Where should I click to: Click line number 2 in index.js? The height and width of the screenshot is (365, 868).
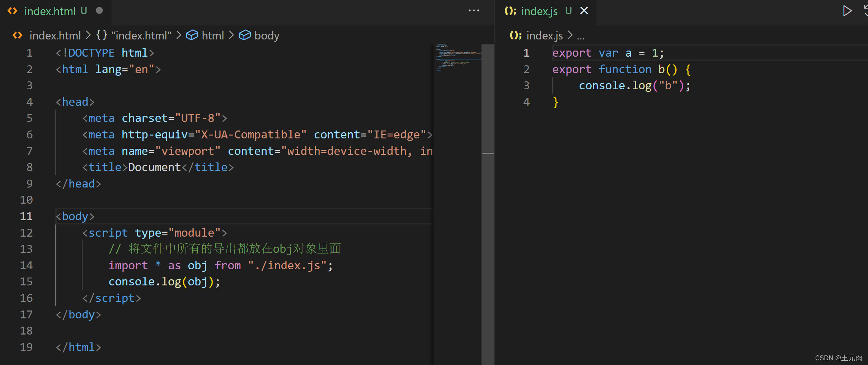(x=526, y=69)
